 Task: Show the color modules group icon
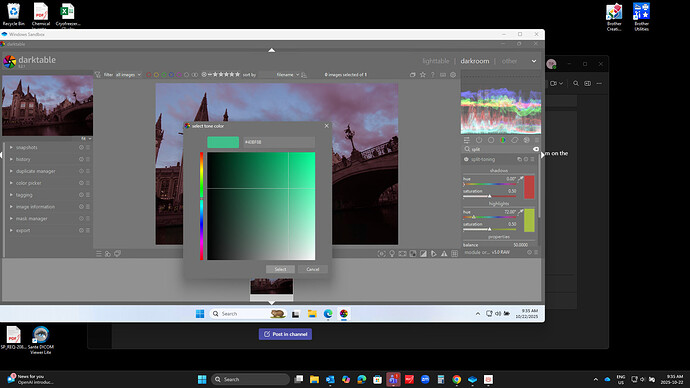(x=503, y=140)
